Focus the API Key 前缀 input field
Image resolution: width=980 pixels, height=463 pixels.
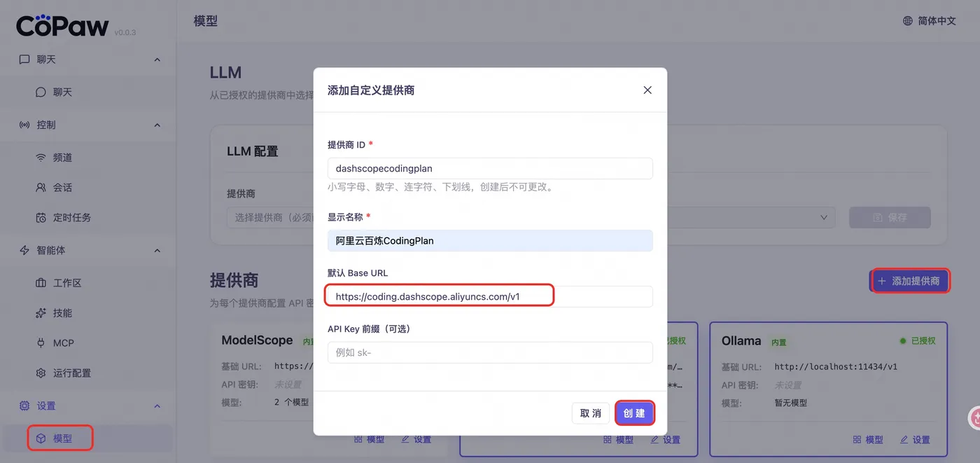click(x=490, y=352)
